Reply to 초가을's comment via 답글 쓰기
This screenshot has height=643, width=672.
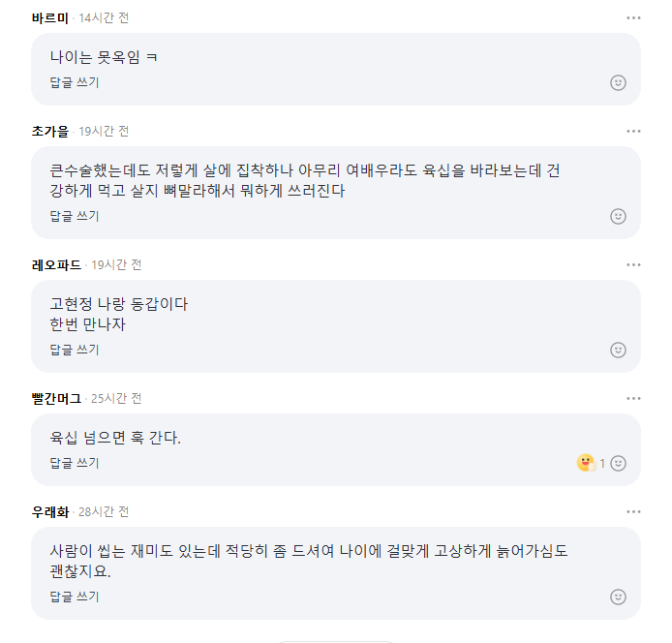point(75,216)
